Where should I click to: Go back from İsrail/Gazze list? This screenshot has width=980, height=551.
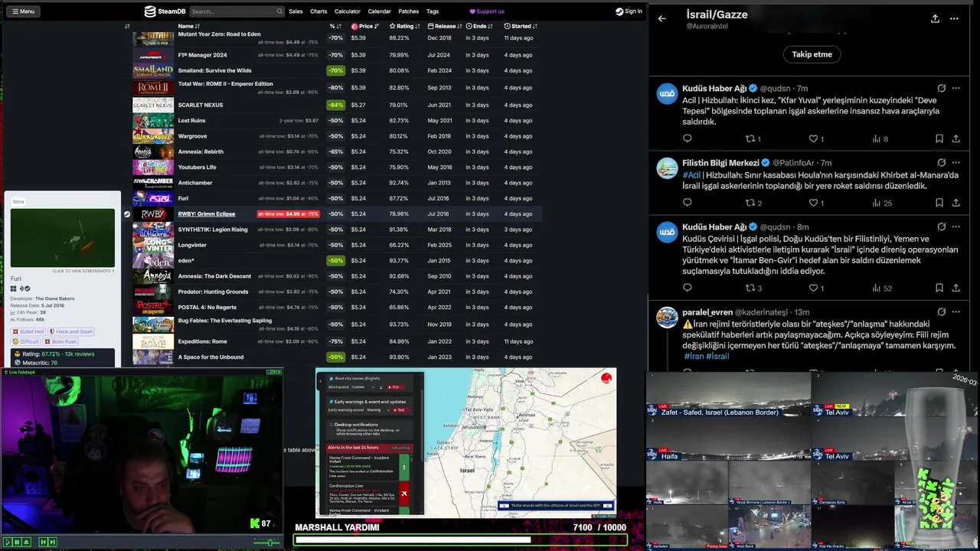662,18
